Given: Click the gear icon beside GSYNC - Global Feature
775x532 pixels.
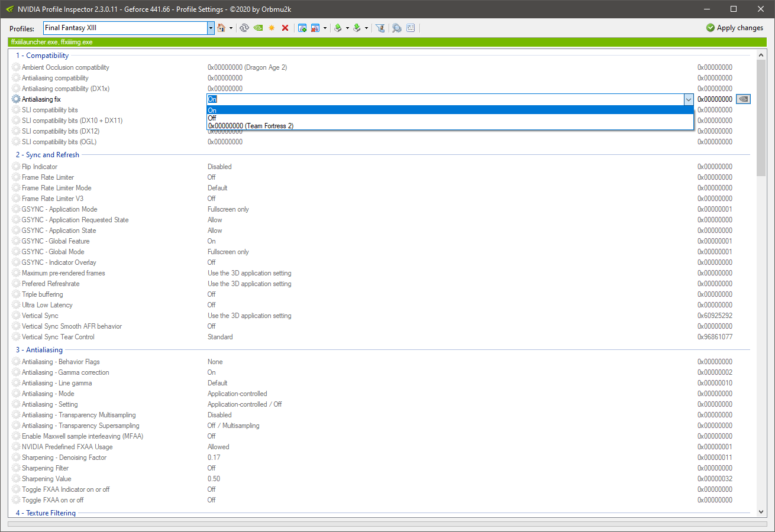Looking at the screenshot, I should tap(16, 241).
